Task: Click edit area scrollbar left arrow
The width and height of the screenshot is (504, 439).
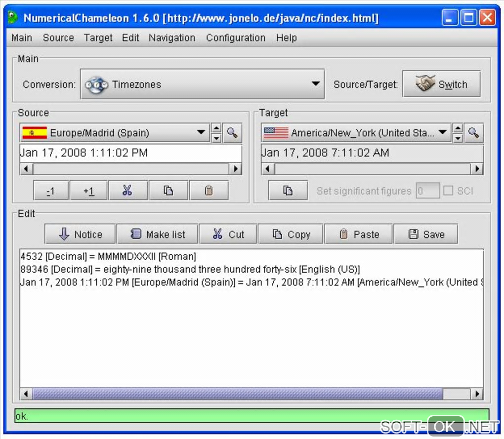Action: tap(26, 394)
